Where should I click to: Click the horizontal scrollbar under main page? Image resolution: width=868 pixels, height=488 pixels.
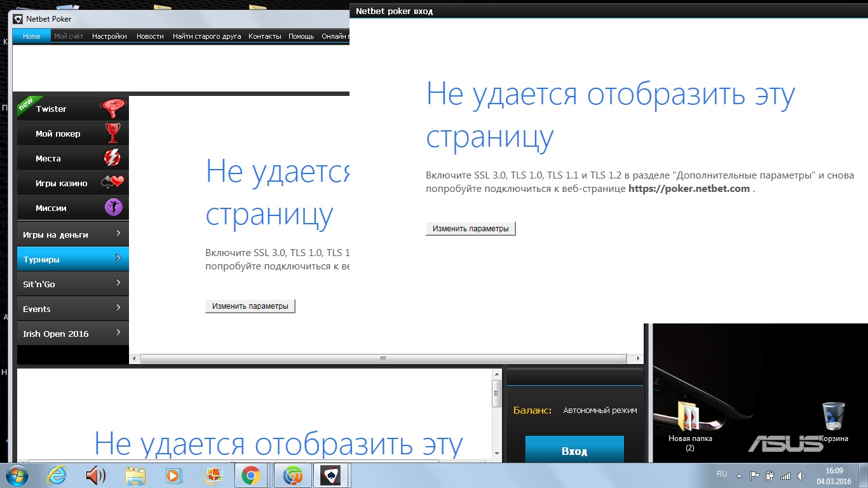click(383, 358)
